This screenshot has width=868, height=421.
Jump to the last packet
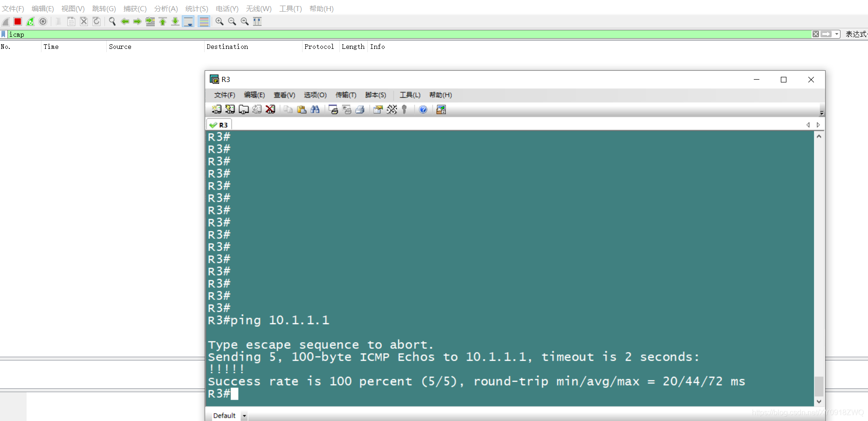pos(175,21)
